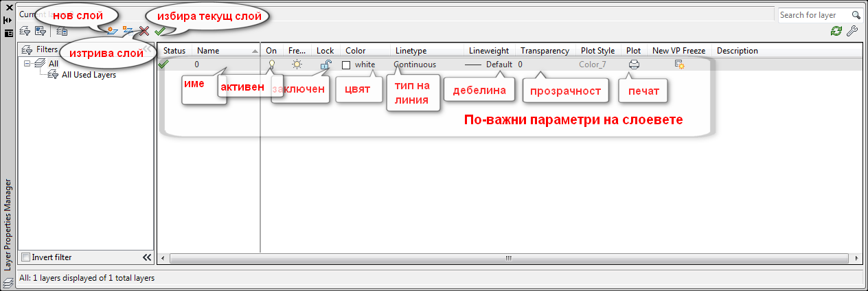The image size is (868, 291).
Task: Click the Status column header
Action: 176,50
